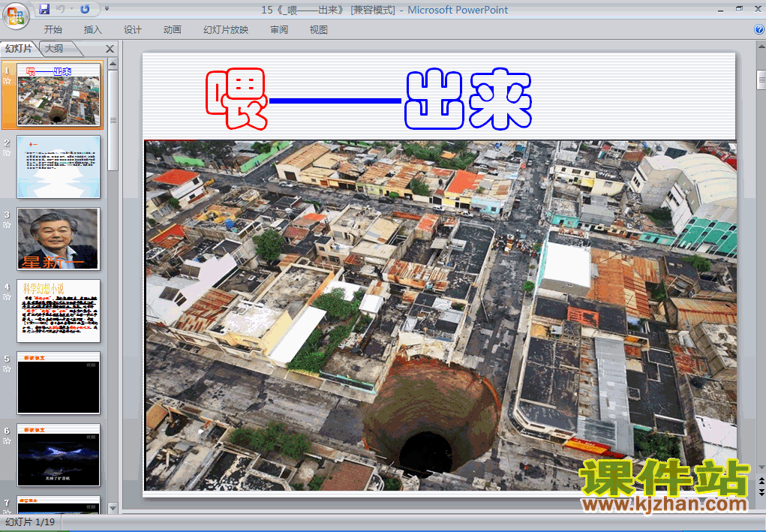The image size is (766, 532).
Task: Open the 视图 ribbon tab
Action: tap(319, 30)
